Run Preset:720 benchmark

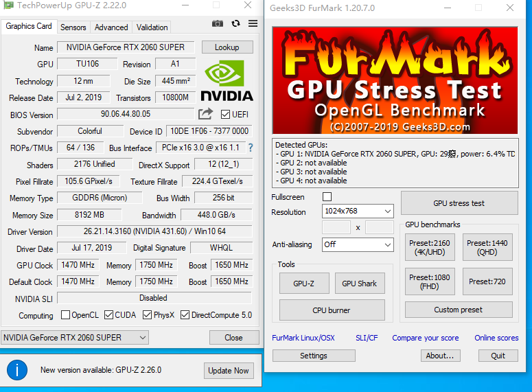(487, 281)
